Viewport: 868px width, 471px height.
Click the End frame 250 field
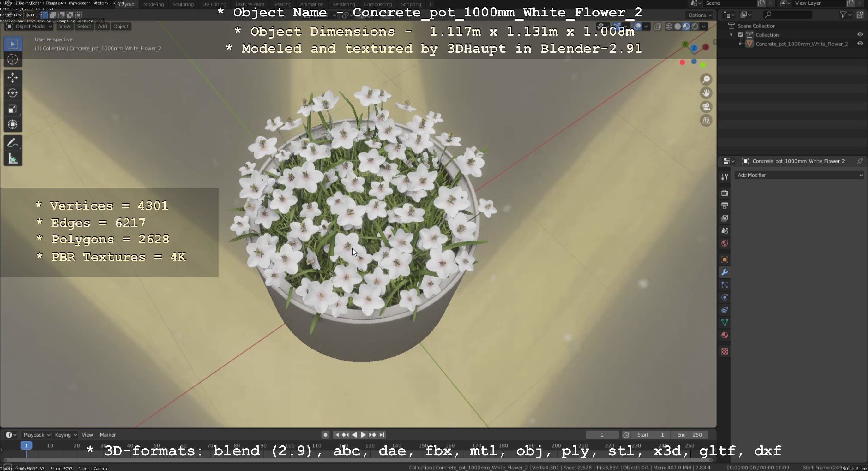(x=689, y=435)
